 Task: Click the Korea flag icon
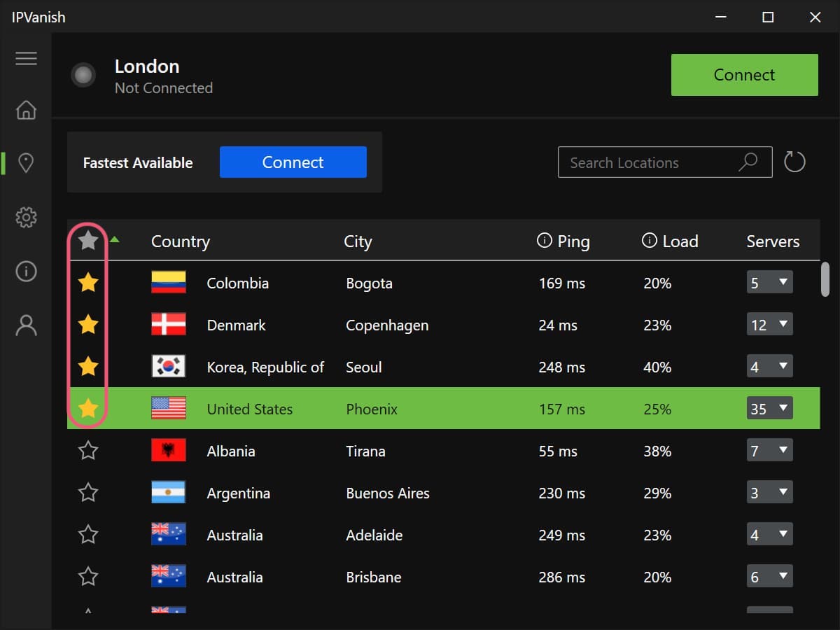pos(169,367)
